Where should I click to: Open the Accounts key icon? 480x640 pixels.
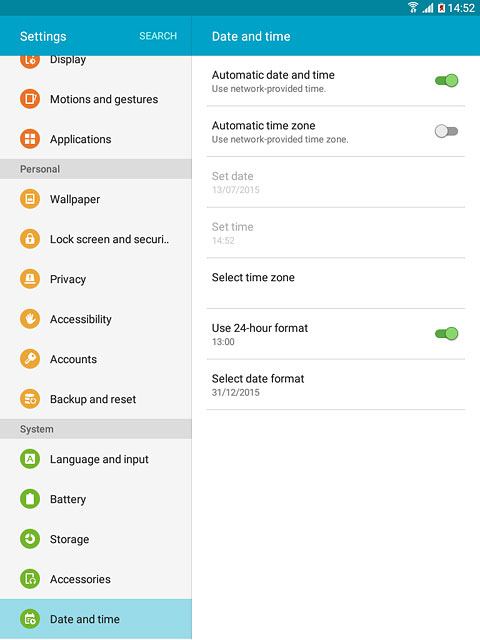coord(30,359)
